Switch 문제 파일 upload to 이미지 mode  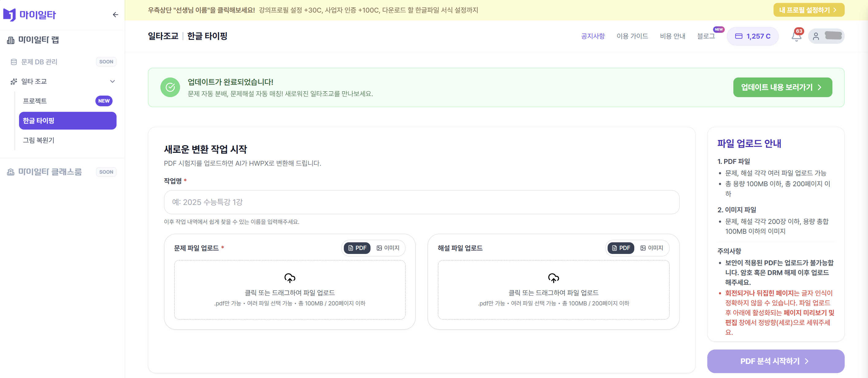click(388, 248)
